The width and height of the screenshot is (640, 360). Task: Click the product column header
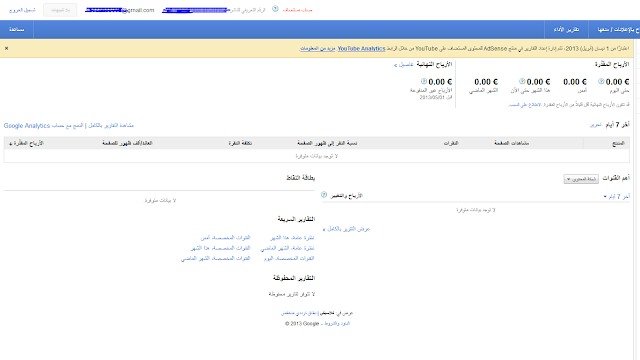tap(618, 143)
